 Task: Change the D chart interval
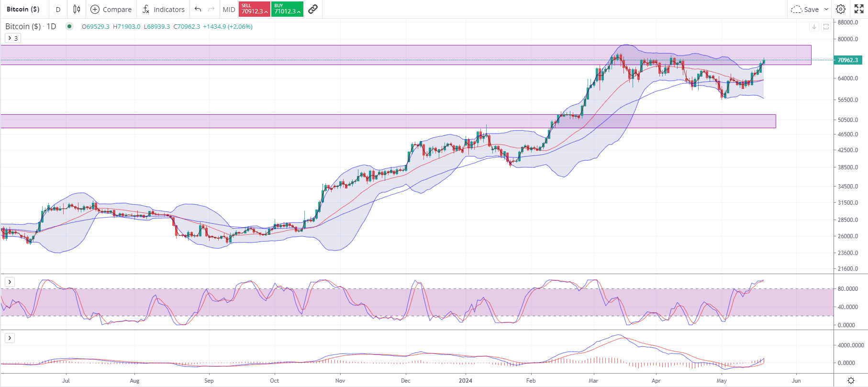[58, 9]
